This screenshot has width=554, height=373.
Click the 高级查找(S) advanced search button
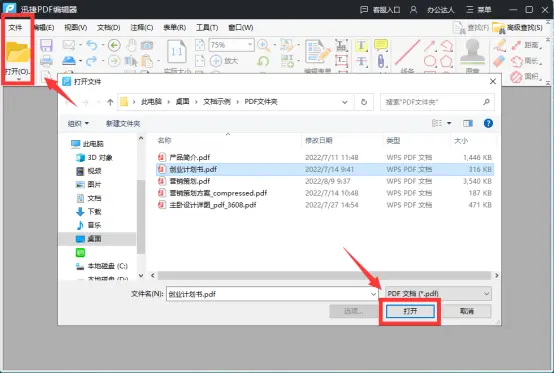pos(518,28)
